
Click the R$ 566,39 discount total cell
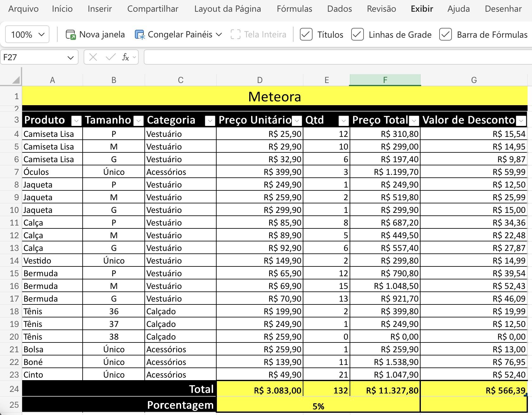coord(474,389)
